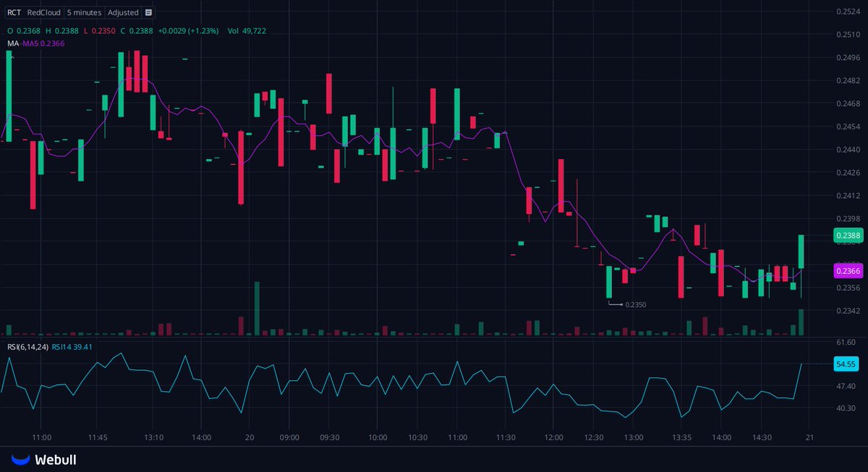The height and width of the screenshot is (472, 868).
Task: Click the MA indicator label
Action: 13,43
